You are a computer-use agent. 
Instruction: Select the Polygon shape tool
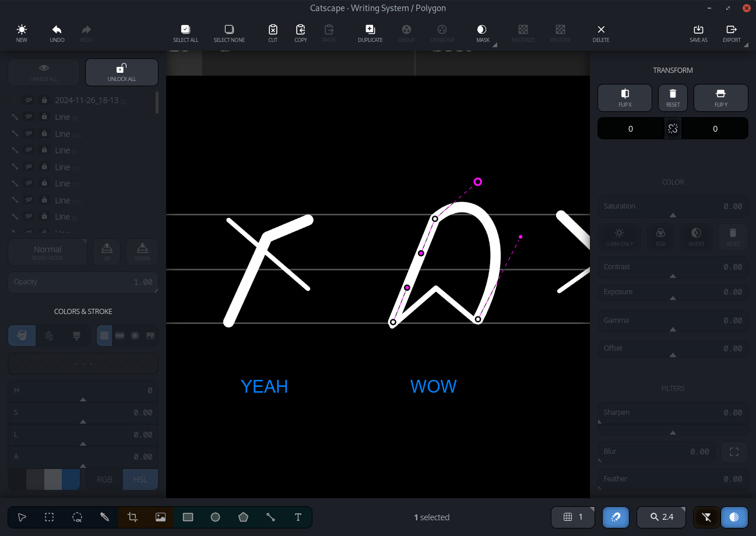pyautogui.click(x=243, y=517)
